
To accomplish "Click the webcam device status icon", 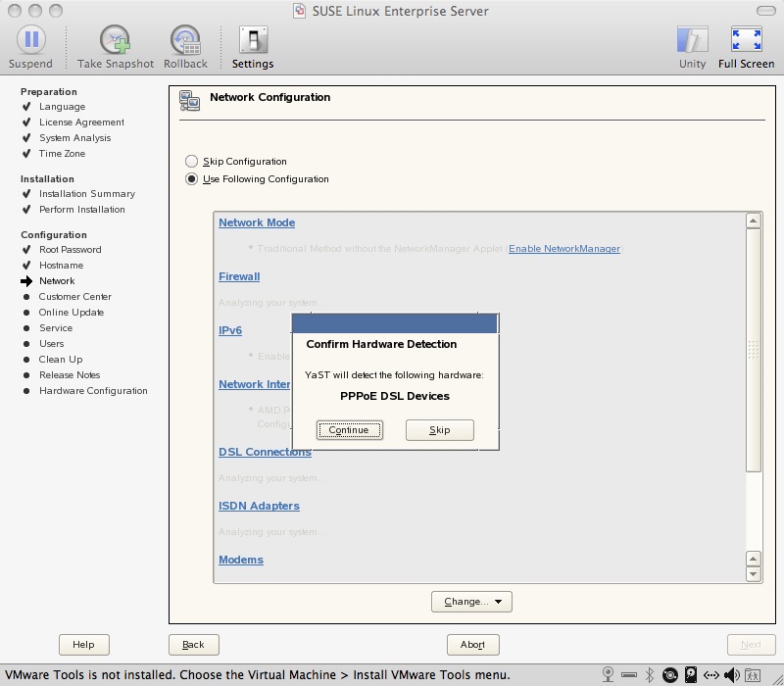I will click(x=608, y=675).
